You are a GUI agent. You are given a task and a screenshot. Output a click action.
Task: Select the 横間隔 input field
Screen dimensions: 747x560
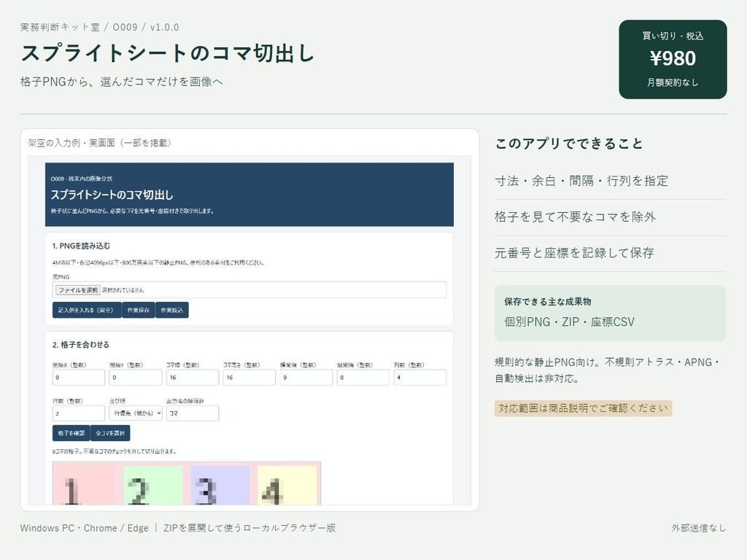pyautogui.click(x=306, y=377)
